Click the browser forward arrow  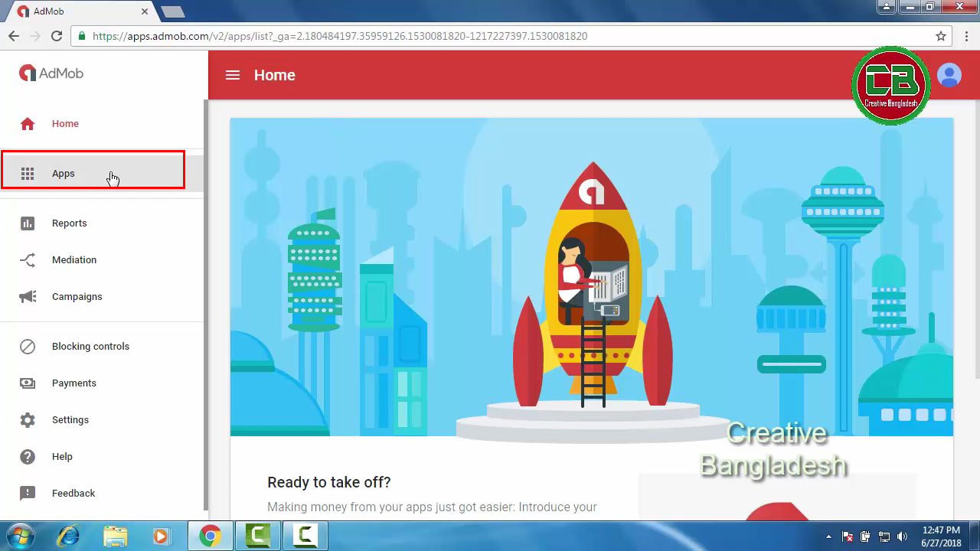35,36
